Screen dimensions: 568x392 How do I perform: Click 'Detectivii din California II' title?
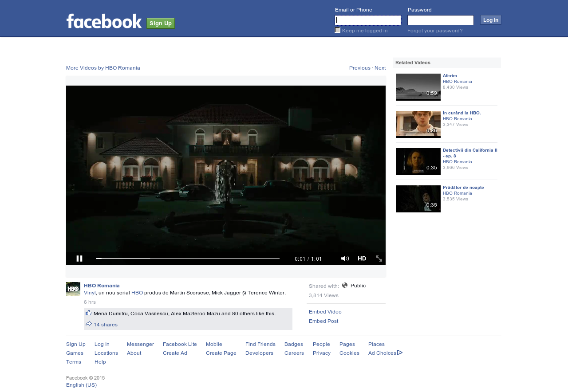470,153
